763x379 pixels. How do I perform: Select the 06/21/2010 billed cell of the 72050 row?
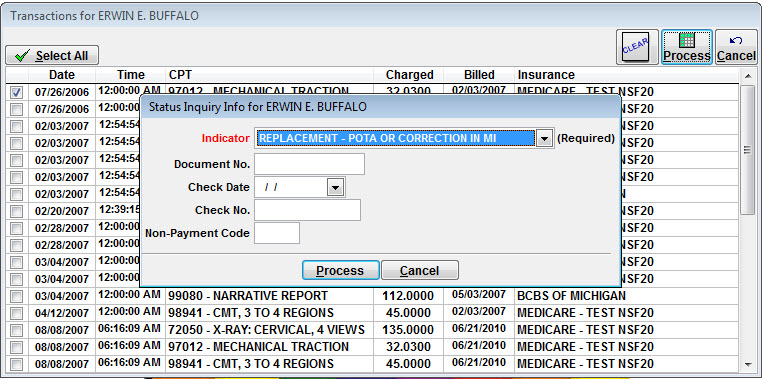pos(479,329)
